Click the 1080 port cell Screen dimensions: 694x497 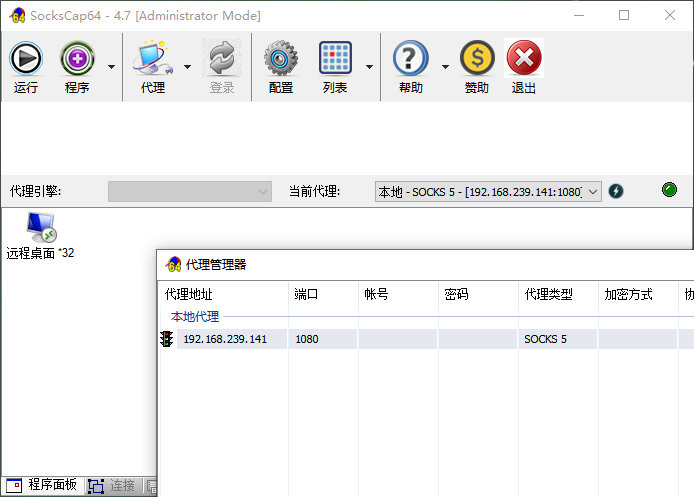323,339
